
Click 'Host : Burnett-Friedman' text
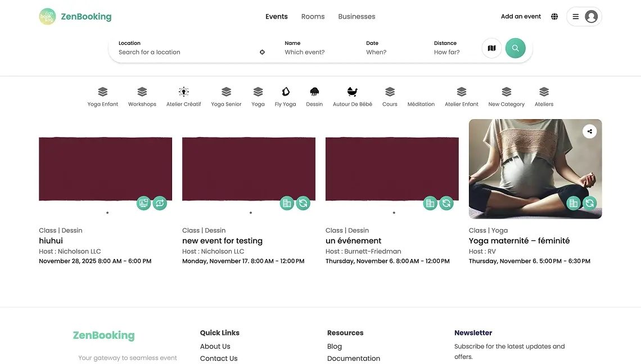(363, 252)
